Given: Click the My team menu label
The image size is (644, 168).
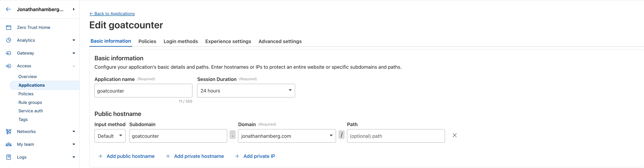Looking at the screenshot, I should (x=25, y=144).
